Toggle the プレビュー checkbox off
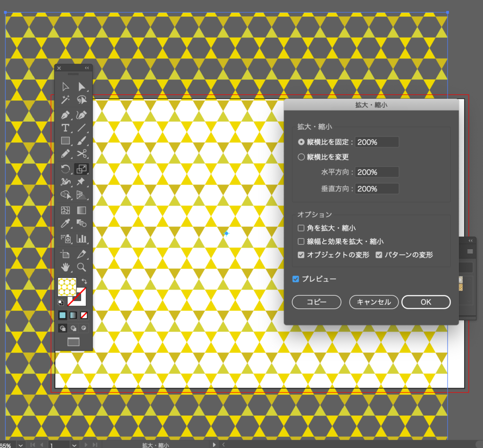This screenshot has height=448, width=483. point(296,279)
